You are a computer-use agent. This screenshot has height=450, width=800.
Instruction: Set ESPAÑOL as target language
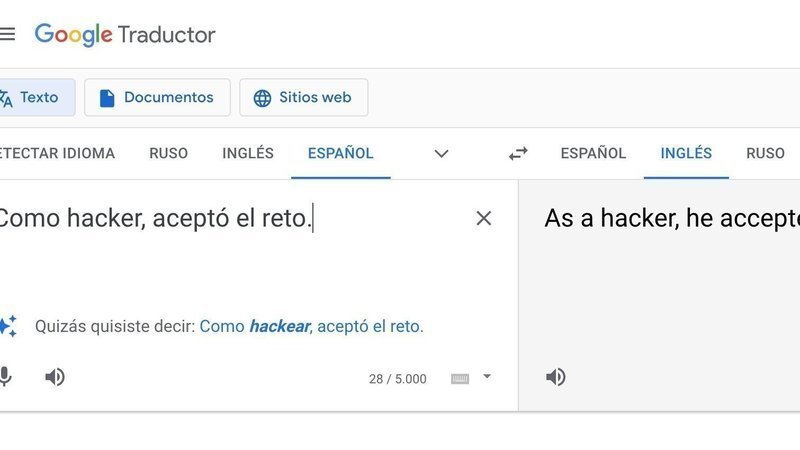[593, 153]
